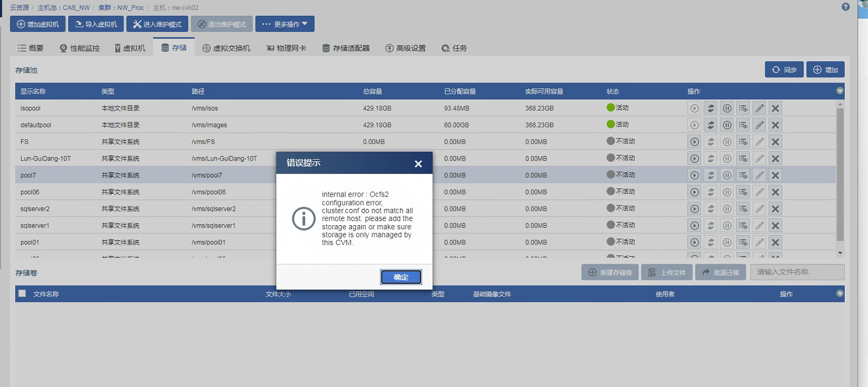Start the sqlserver1 storage pool

pyautogui.click(x=694, y=225)
